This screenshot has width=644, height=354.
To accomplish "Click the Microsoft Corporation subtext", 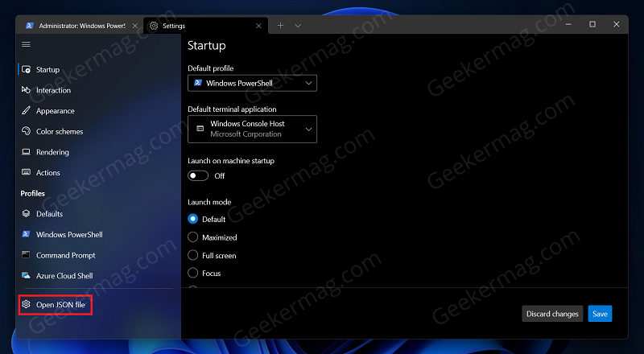I will click(x=246, y=134).
